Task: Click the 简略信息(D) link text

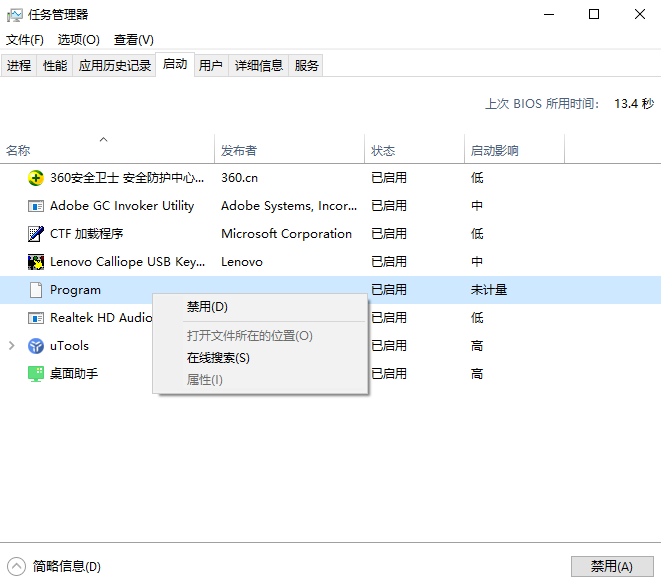Action: (x=67, y=566)
